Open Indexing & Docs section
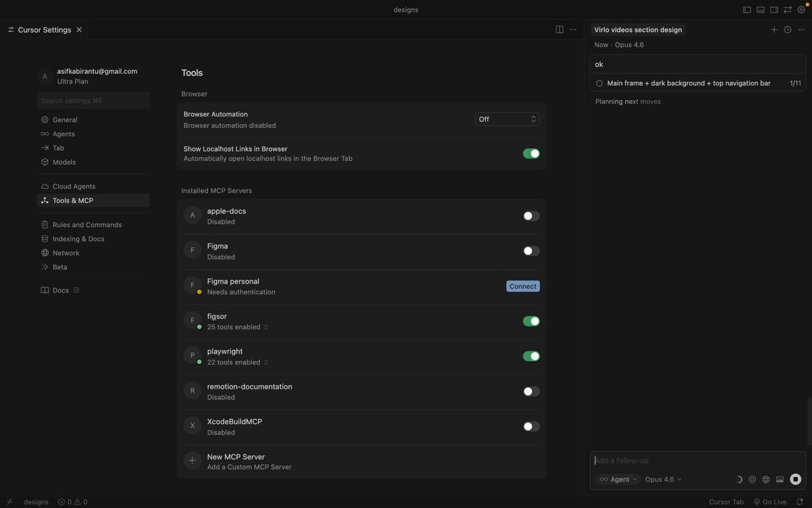 tap(93, 239)
